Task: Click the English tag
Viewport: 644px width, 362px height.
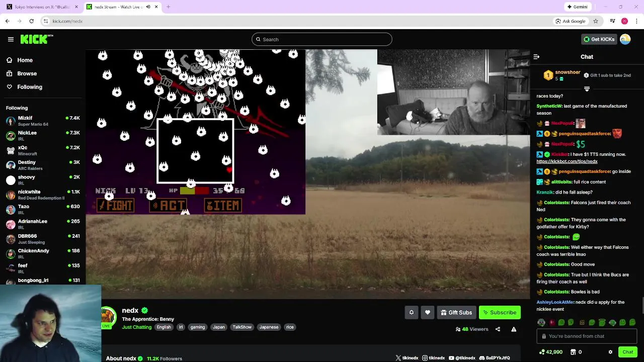Action: pos(164,327)
